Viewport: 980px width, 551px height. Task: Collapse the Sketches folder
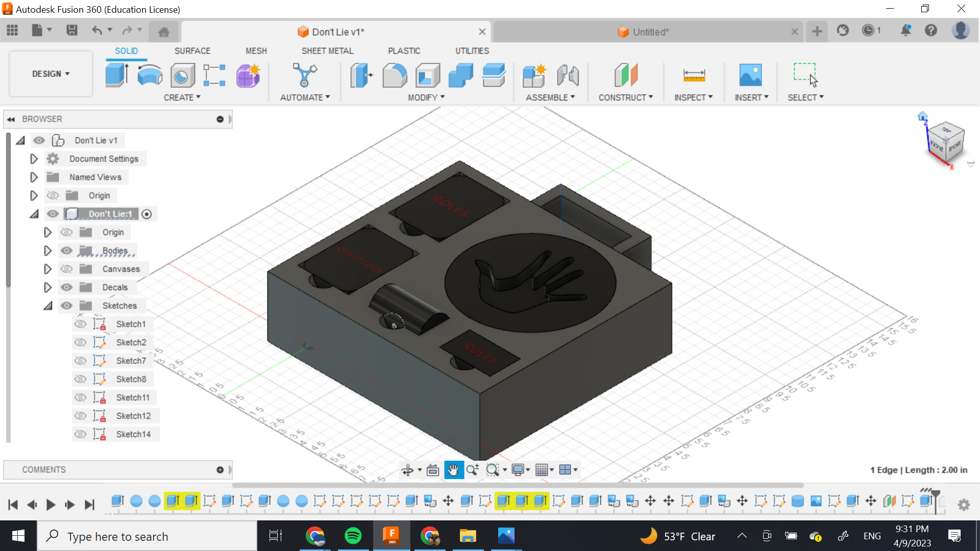pos(47,306)
